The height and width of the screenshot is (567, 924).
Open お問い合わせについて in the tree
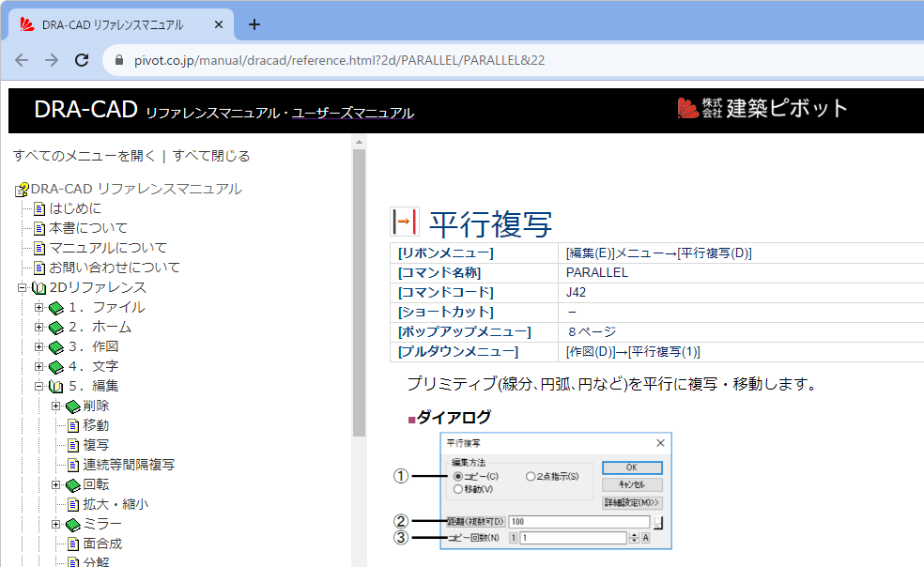click(x=115, y=268)
